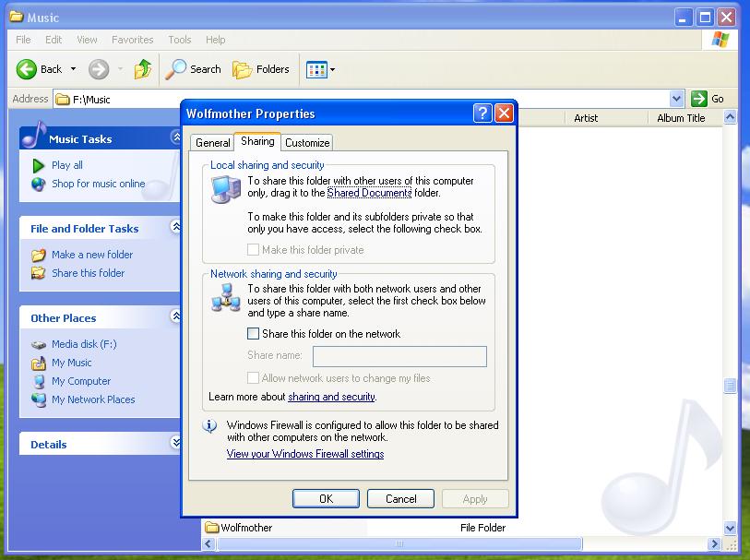Click the Share this folder icon
This screenshot has height=560, width=750.
[38, 273]
